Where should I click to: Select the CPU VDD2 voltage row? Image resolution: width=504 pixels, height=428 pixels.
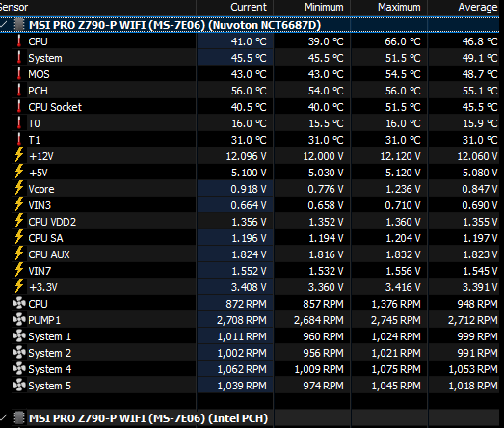click(250, 222)
